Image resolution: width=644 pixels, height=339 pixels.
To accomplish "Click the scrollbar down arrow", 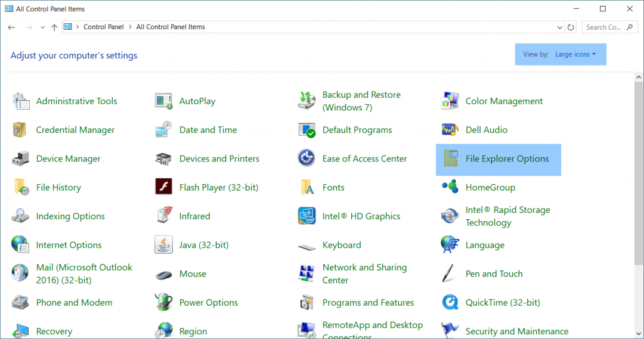I will pos(638,334).
